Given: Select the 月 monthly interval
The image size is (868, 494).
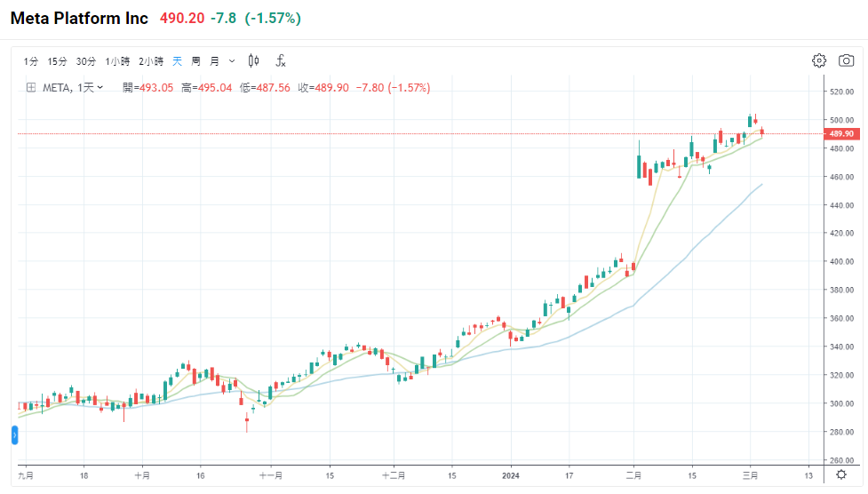Looking at the screenshot, I should click(x=214, y=61).
